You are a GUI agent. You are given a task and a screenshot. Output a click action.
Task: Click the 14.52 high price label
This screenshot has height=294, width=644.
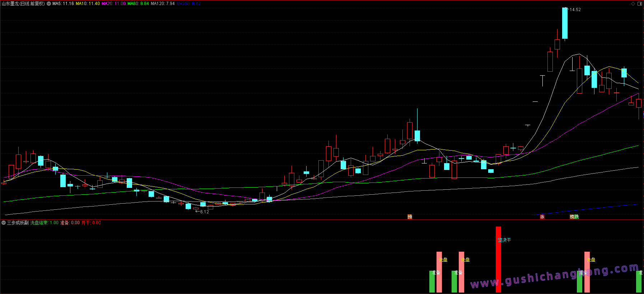coord(575,10)
